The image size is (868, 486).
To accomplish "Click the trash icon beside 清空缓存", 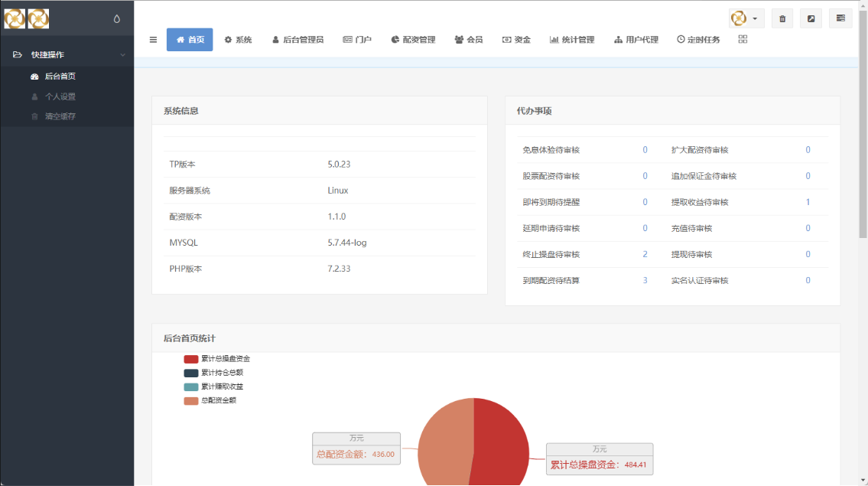I will click(x=34, y=116).
